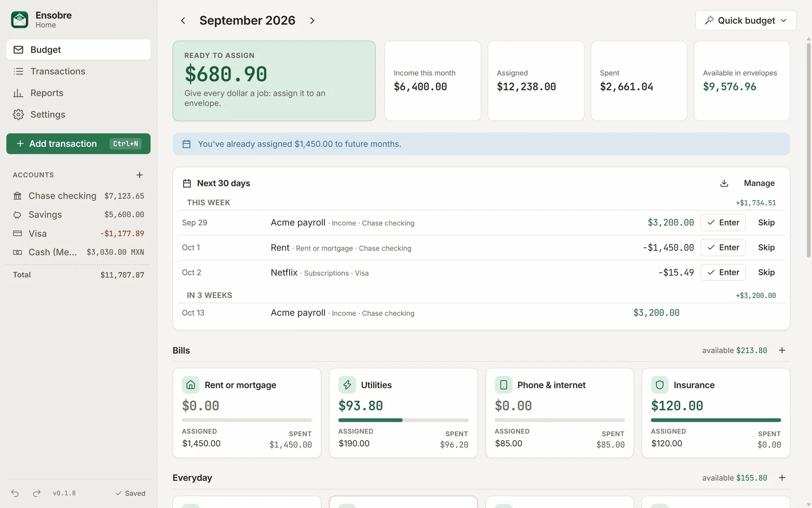This screenshot has height=508, width=812.
Task: Click the Utilities progress bar
Action: 403,420
